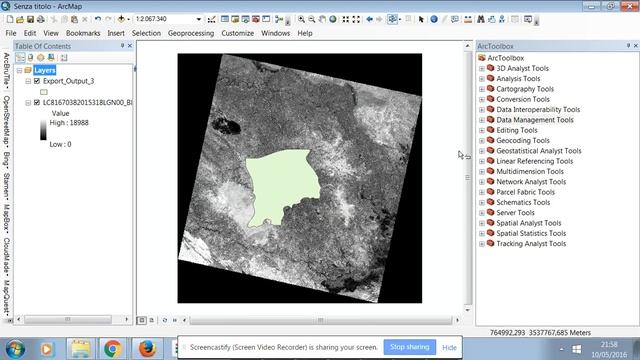Select the Zoom out tool
The image size is (640, 360).
(x=312, y=19)
